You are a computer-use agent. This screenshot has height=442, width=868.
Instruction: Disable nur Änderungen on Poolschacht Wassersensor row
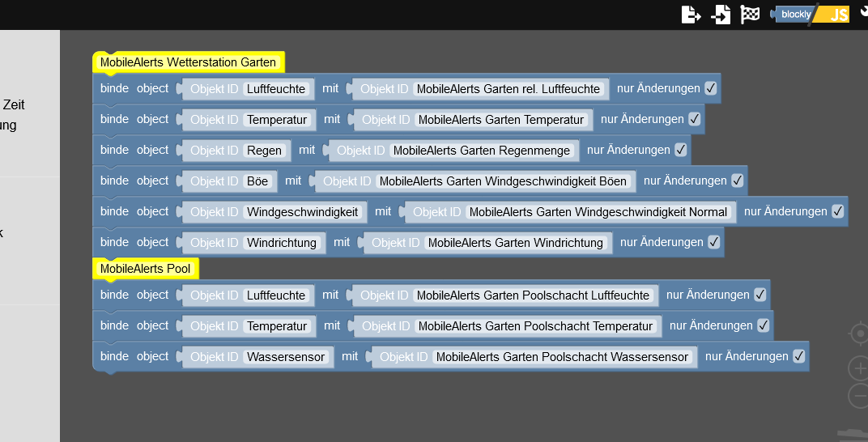pos(799,356)
